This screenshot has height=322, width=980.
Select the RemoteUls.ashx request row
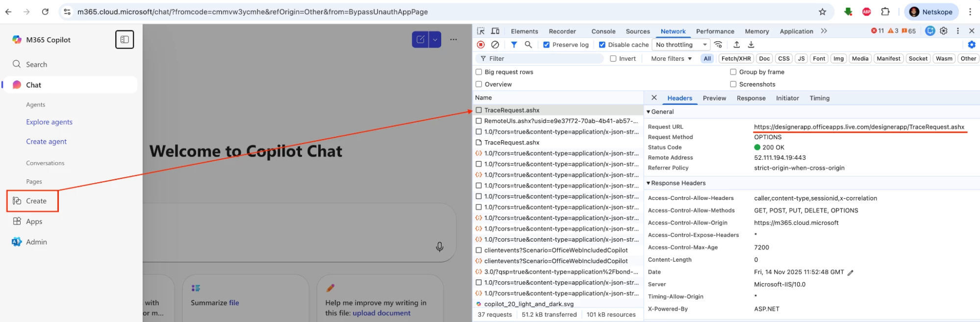coord(558,121)
